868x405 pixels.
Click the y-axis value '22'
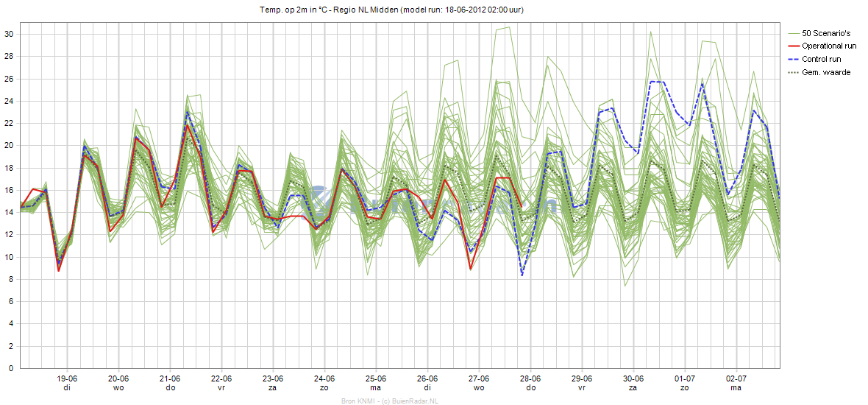pyautogui.click(x=9, y=123)
